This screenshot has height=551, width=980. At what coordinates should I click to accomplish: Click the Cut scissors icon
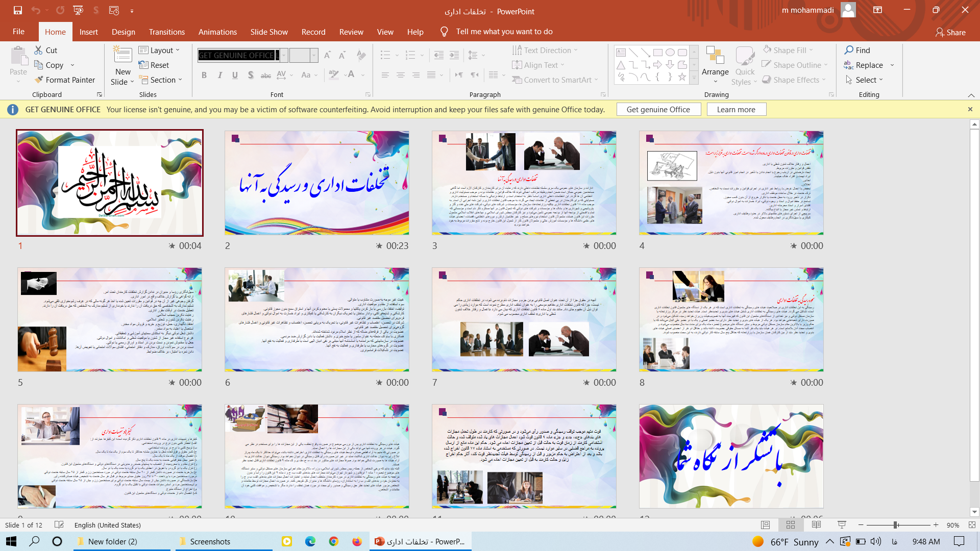(39, 50)
